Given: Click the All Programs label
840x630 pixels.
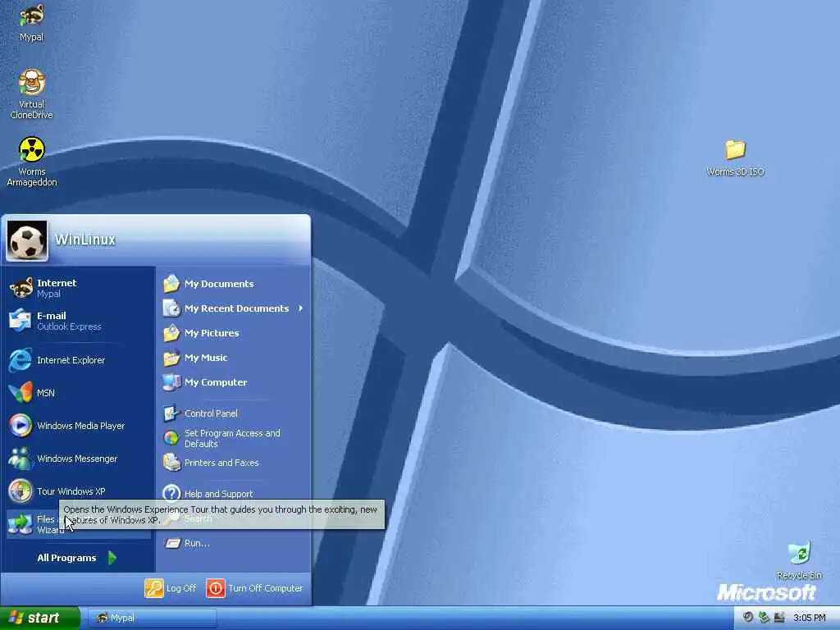Looking at the screenshot, I should (66, 558).
